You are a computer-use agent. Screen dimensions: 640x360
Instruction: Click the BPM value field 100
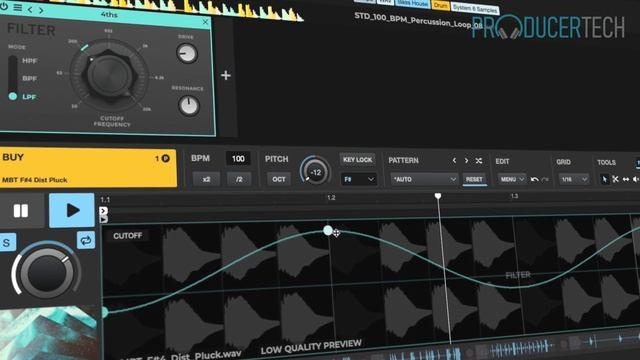pyautogui.click(x=238, y=159)
